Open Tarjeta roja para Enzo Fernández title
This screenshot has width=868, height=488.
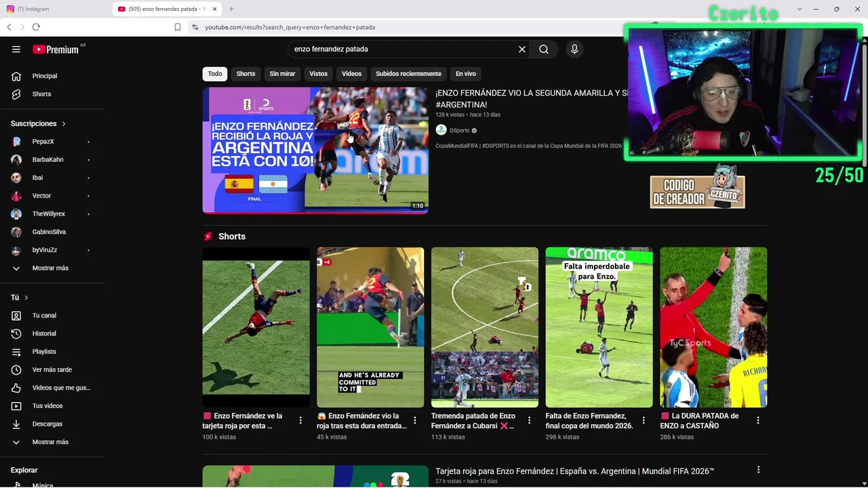click(x=574, y=471)
